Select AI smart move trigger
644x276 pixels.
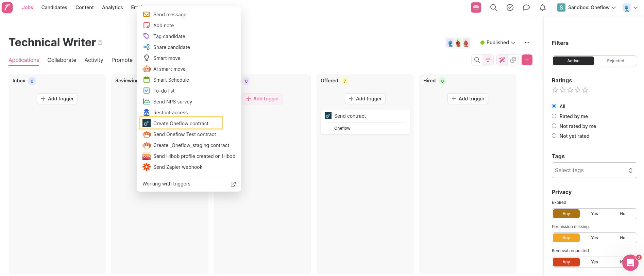(189, 69)
